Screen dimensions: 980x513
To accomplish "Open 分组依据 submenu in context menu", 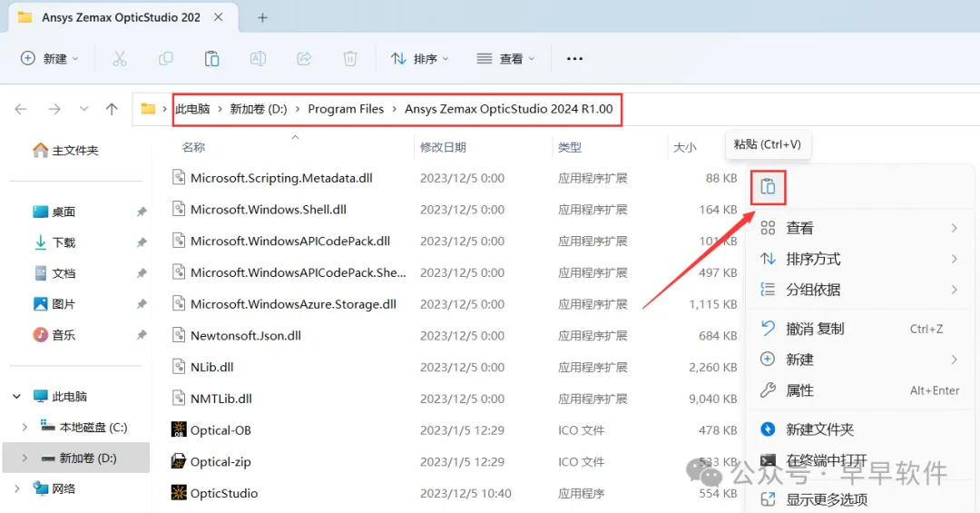I will pyautogui.click(x=859, y=289).
